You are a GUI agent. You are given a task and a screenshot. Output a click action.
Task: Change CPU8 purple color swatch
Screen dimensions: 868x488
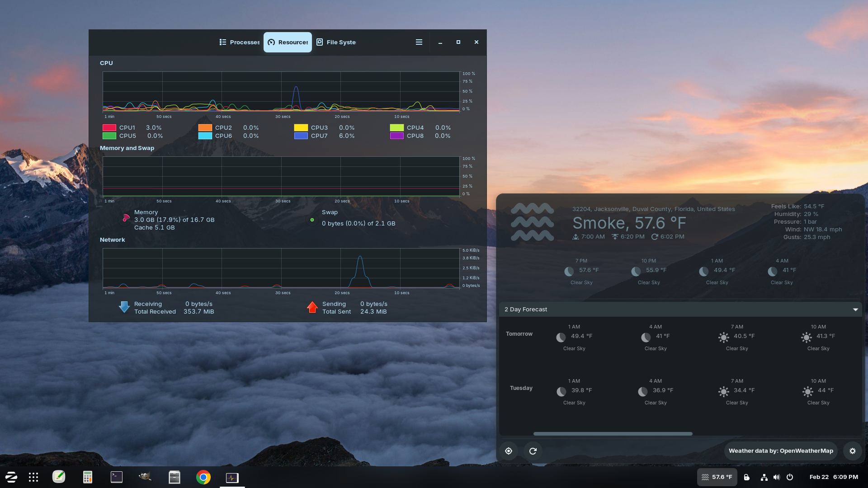click(x=397, y=136)
